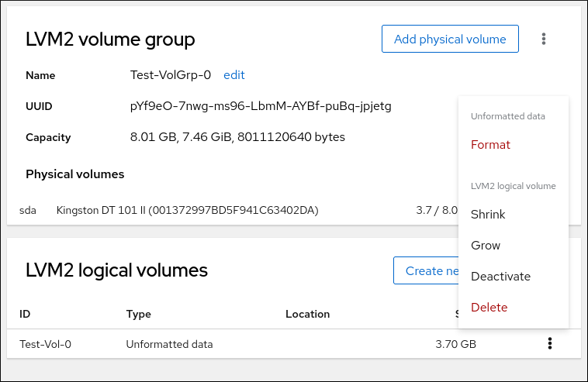Click the edit link beside Test-VolGrp-0
This screenshot has height=382, width=588.
233,75
